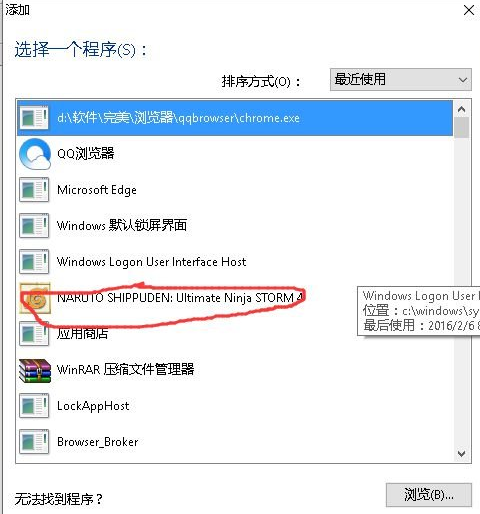This screenshot has height=514, width=480.
Task: Close the 添加 dialog window
Action: coord(469,10)
